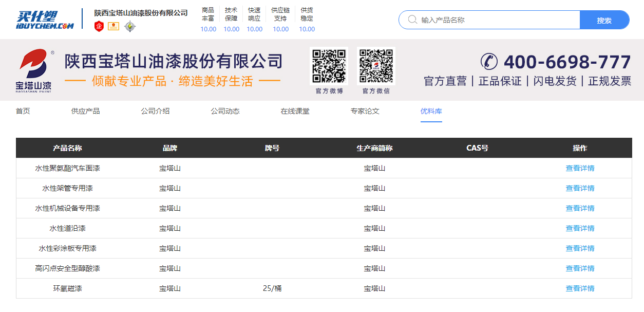The width and height of the screenshot is (644, 312).
Task: Click the 快速响应 rating score
Action: [255, 29]
